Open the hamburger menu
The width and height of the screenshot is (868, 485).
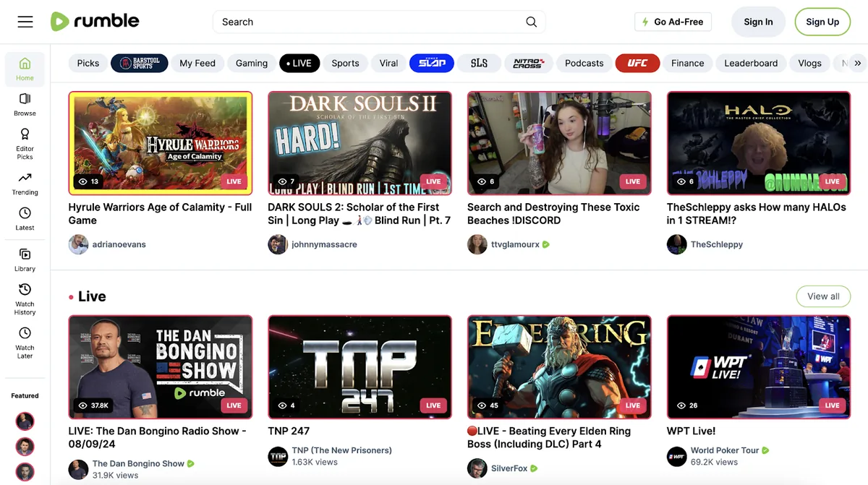pyautogui.click(x=25, y=22)
